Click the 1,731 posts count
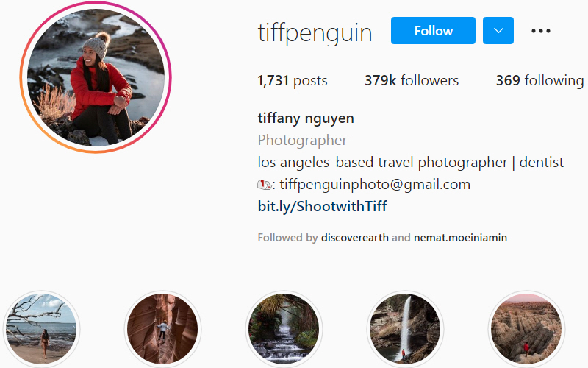This screenshot has height=368, width=588. (x=293, y=80)
